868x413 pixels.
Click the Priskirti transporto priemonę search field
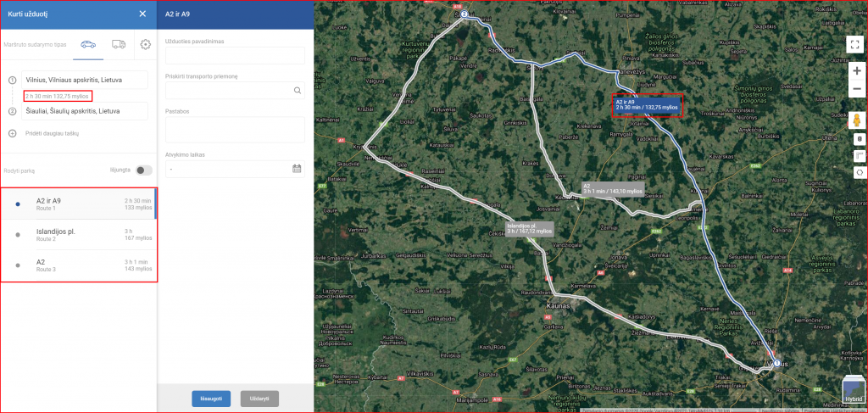(236, 90)
